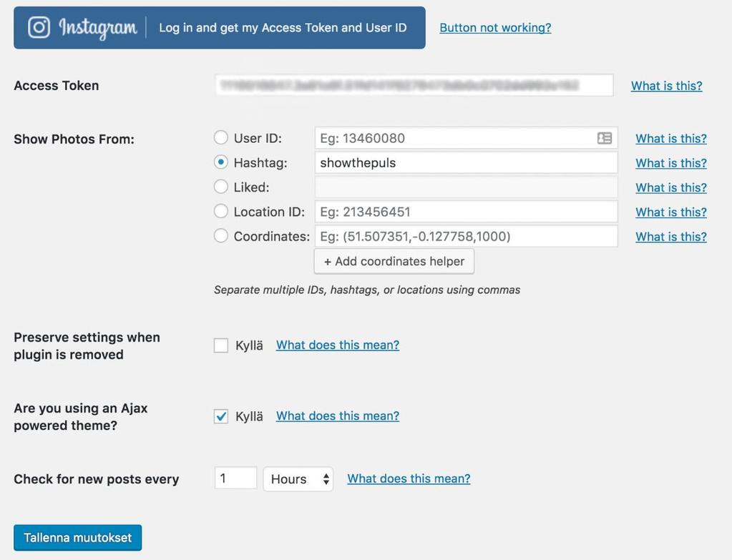
Task: Select the Location ID radio button
Action: point(221,212)
